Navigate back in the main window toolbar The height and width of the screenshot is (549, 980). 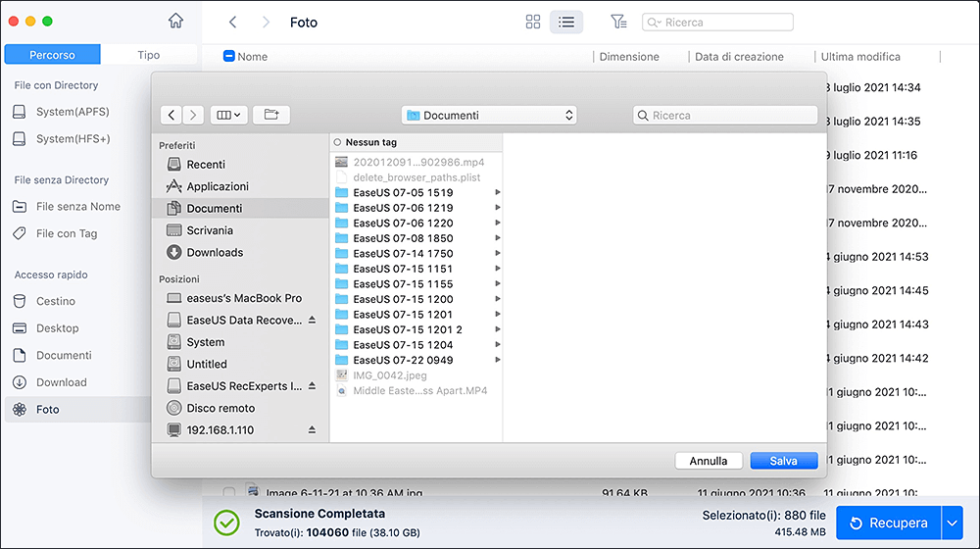[x=232, y=22]
